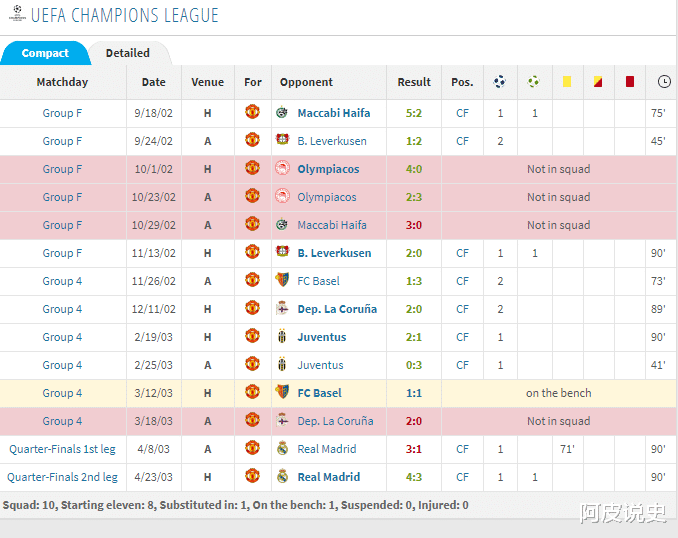
Task: Click the Matchday column header
Action: point(62,82)
